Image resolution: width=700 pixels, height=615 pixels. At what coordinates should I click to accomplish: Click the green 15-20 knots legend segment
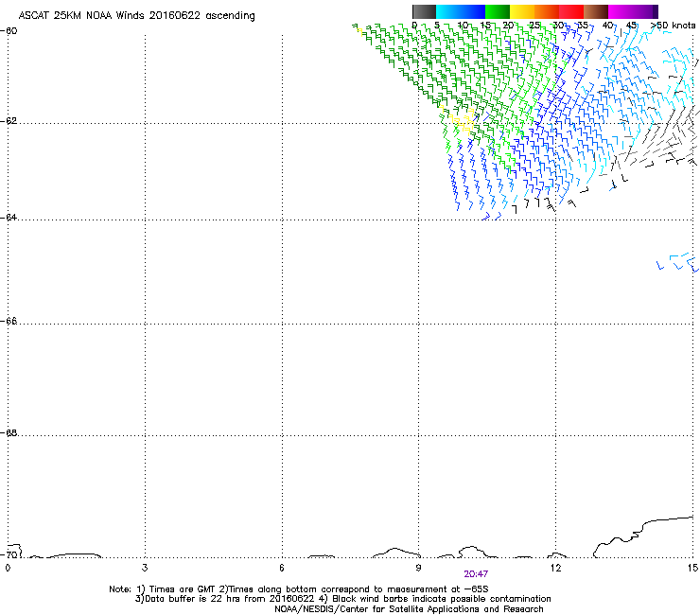pos(498,11)
